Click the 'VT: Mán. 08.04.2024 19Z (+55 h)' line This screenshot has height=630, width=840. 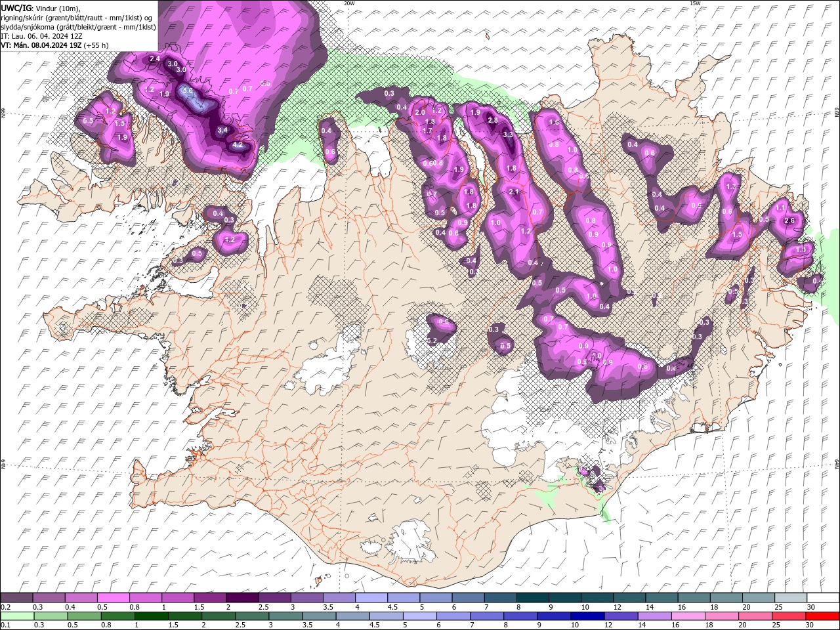(x=54, y=45)
